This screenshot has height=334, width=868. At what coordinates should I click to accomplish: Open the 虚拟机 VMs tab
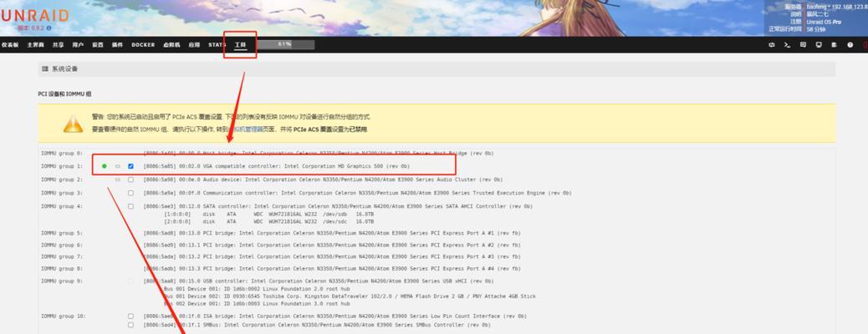click(x=171, y=45)
